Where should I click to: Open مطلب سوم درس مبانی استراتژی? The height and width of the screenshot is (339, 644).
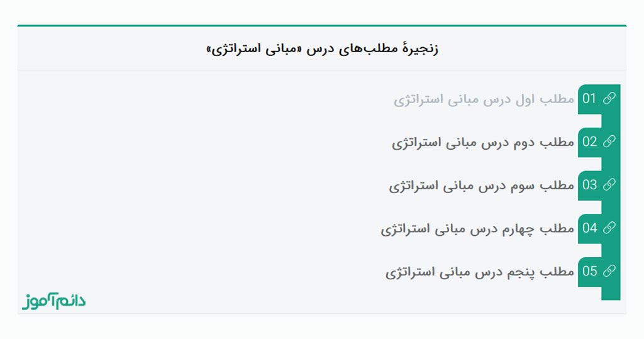(481, 186)
